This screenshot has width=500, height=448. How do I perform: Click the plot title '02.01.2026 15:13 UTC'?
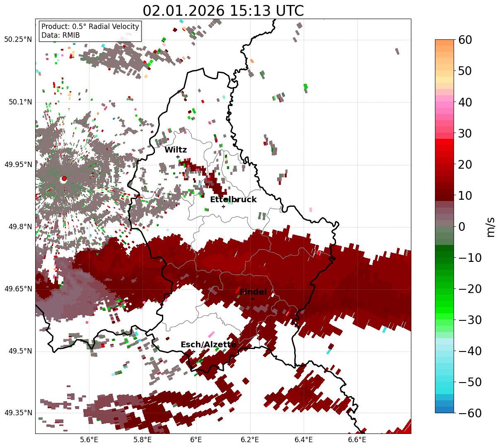tap(223, 10)
